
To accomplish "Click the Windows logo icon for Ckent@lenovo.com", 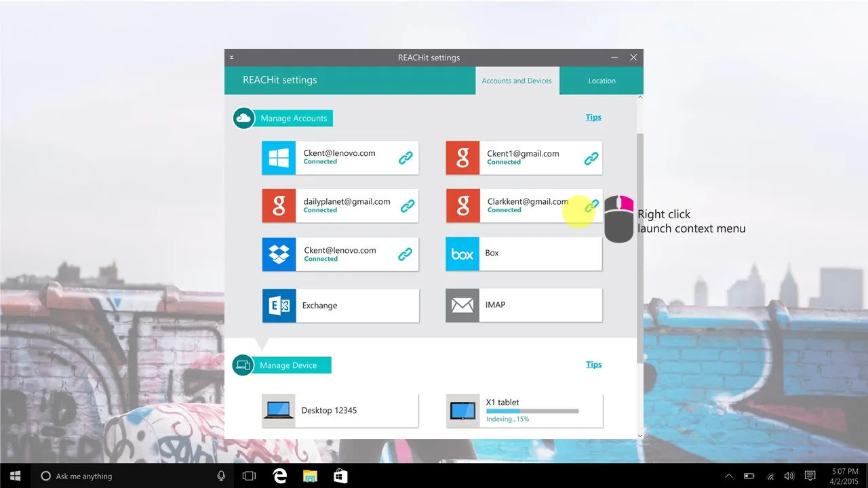I will 279,158.
